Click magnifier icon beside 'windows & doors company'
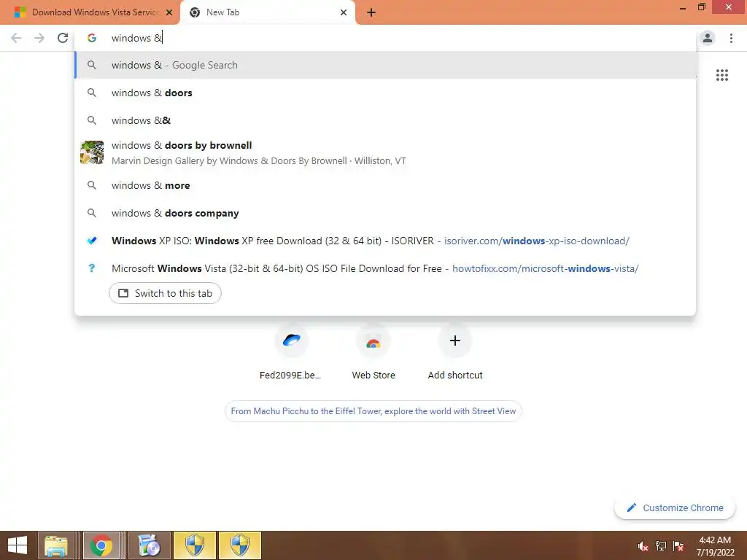747x560 pixels. 92,213
